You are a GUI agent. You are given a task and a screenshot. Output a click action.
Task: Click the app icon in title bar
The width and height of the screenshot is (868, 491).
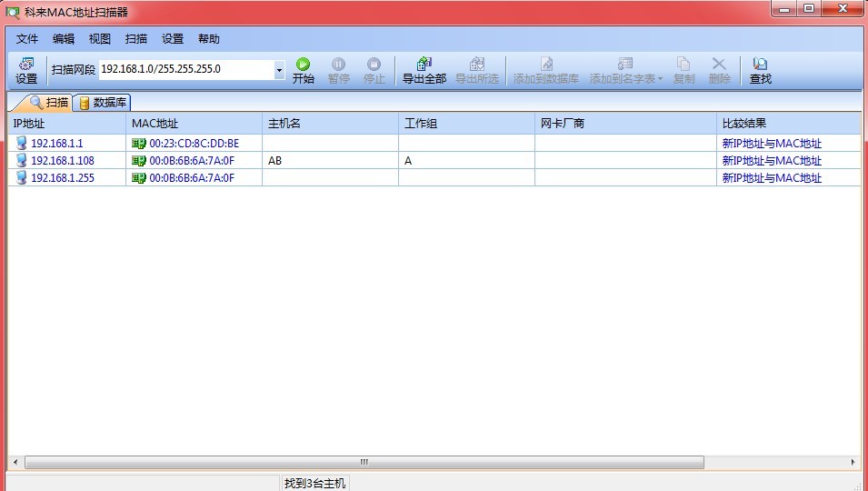tap(12, 12)
